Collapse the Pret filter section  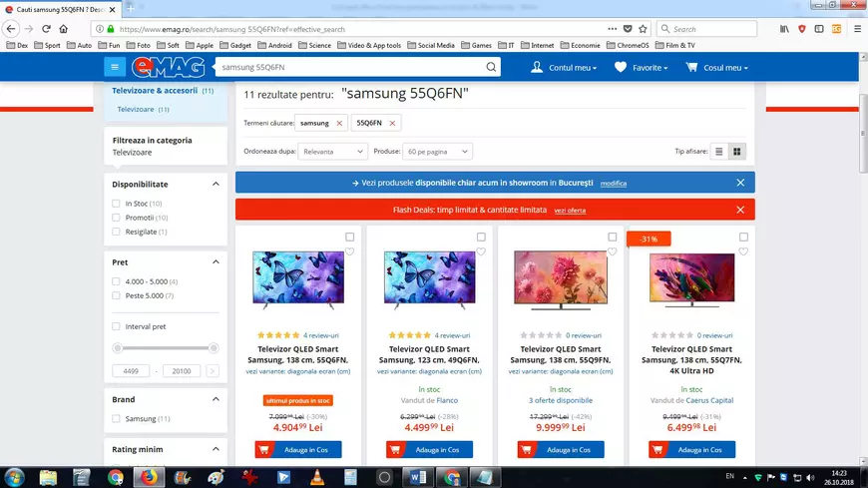[216, 262]
